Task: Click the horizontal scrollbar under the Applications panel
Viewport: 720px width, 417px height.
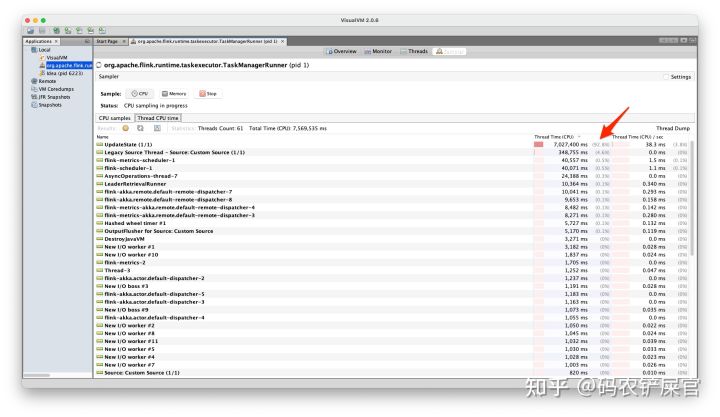Action: (x=37, y=375)
